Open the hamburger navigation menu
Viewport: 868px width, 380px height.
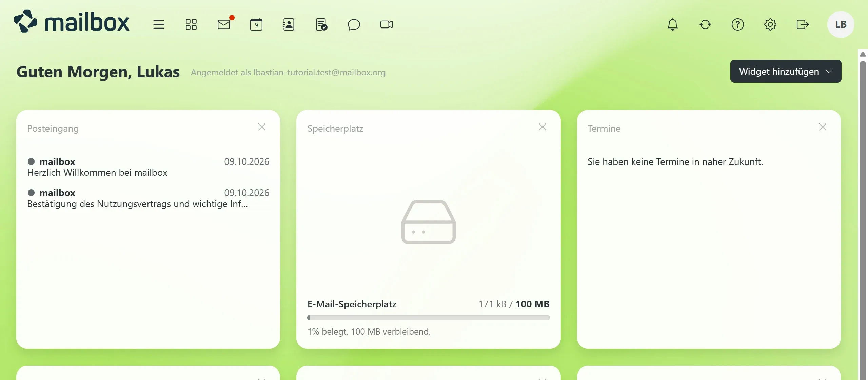tap(158, 24)
